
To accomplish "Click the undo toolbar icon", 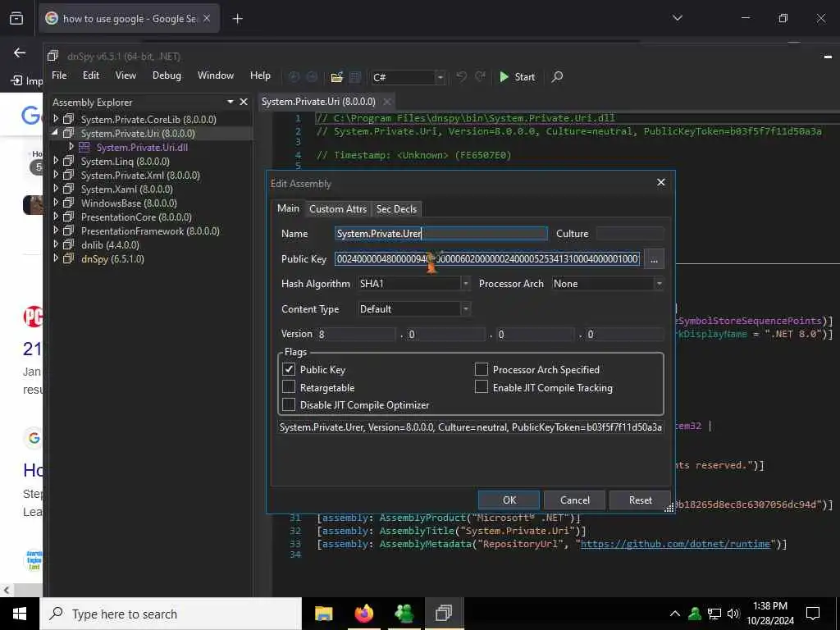I will (461, 76).
